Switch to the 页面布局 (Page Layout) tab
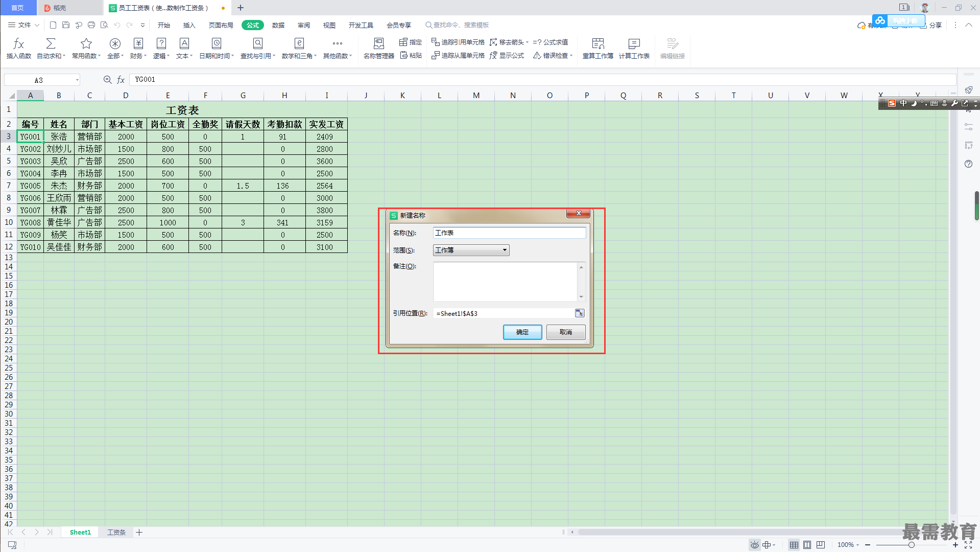 point(221,25)
